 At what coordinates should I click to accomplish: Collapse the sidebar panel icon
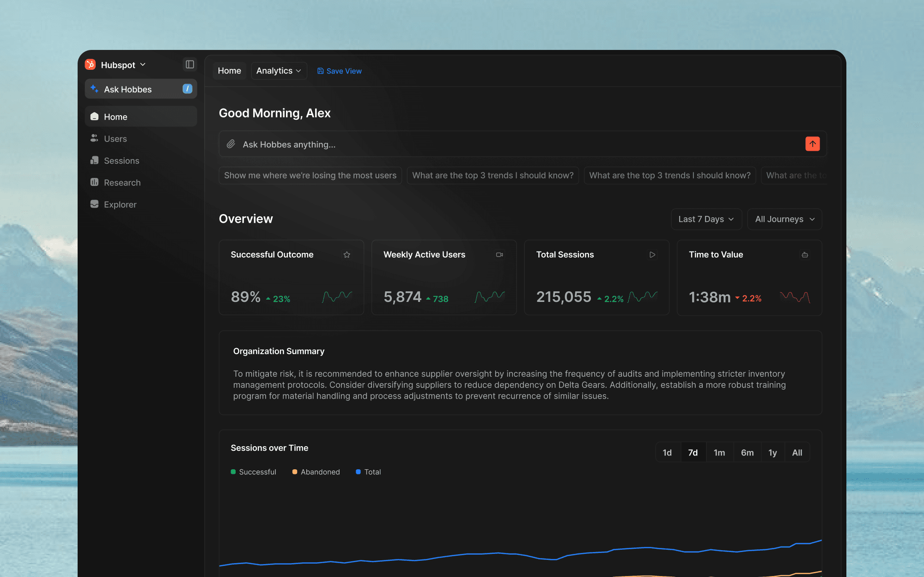189,64
